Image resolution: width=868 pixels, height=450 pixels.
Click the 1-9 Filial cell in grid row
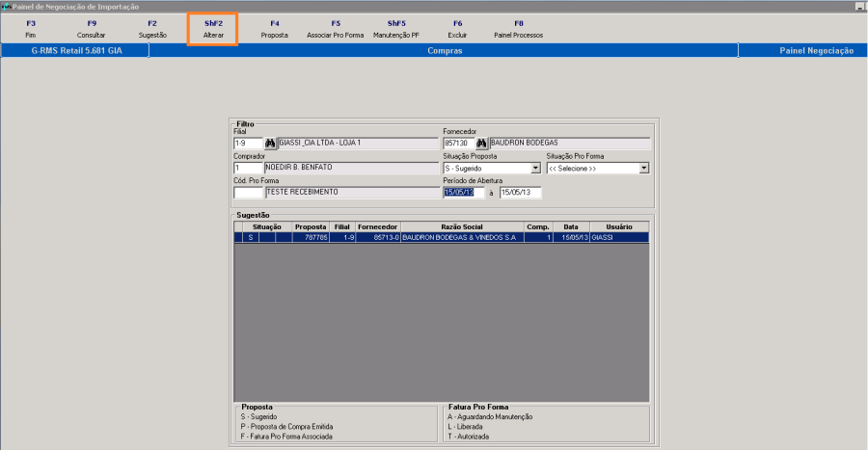pos(342,237)
